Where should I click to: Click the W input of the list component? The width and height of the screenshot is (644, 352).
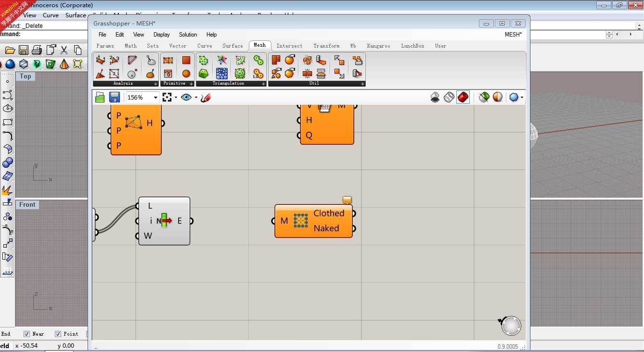pos(148,236)
